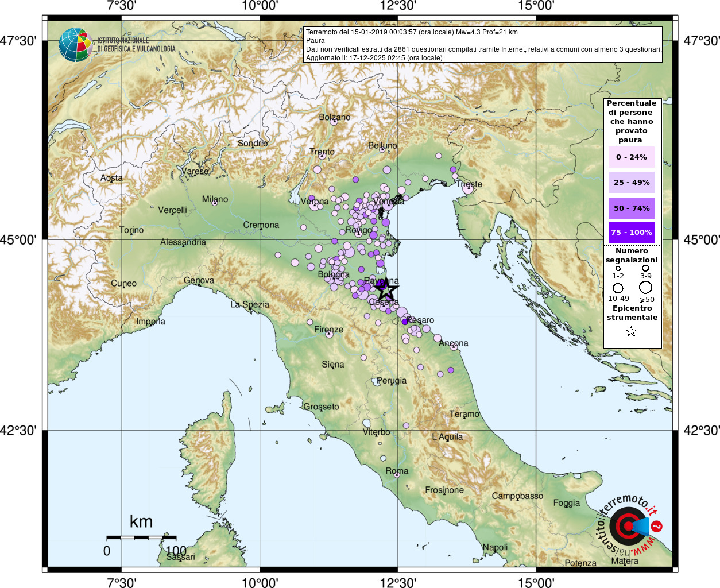Click the Cuneo city label

124,283
